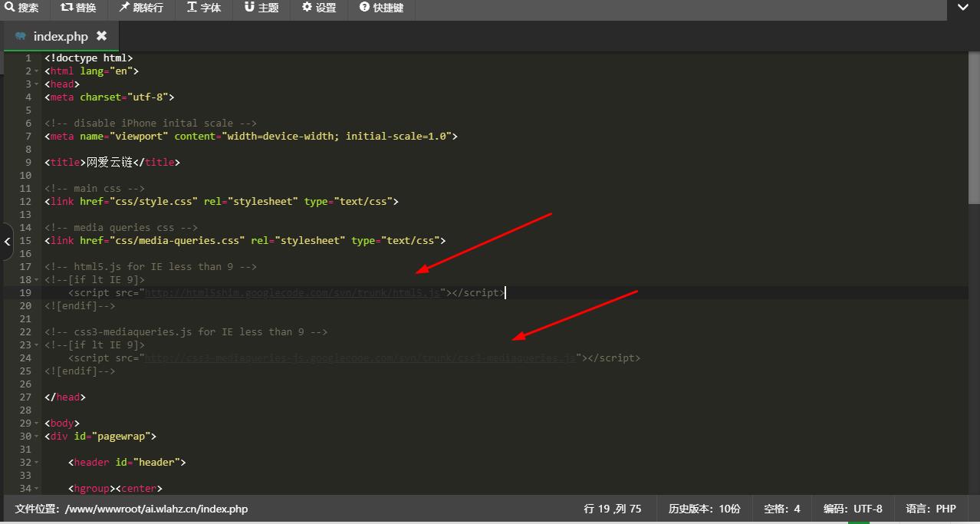Image resolution: width=980 pixels, height=524 pixels.
Task: Click the id="pagewrap" attribute
Action: point(112,437)
